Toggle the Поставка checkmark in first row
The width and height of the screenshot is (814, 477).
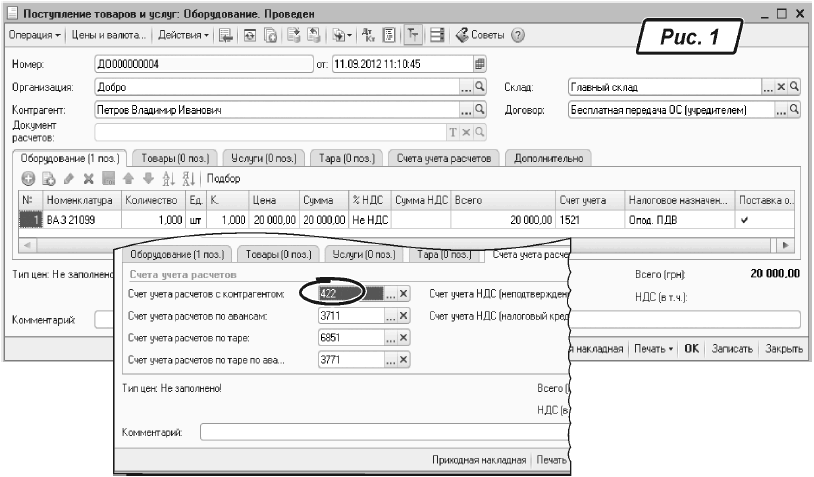click(x=747, y=219)
